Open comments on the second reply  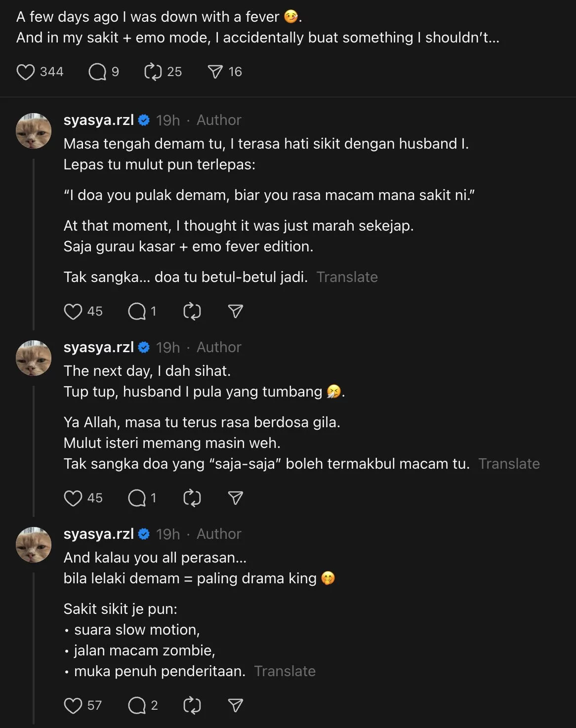click(137, 498)
